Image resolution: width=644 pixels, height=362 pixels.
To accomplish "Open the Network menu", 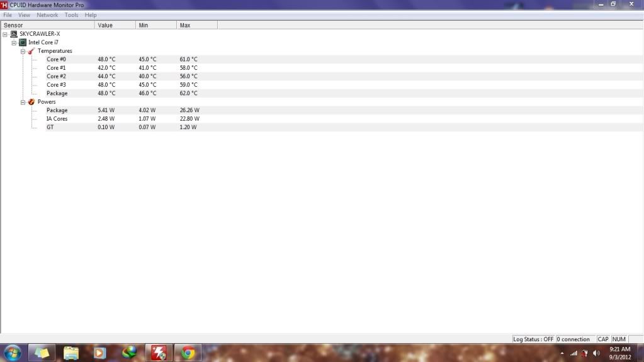I will (x=47, y=15).
